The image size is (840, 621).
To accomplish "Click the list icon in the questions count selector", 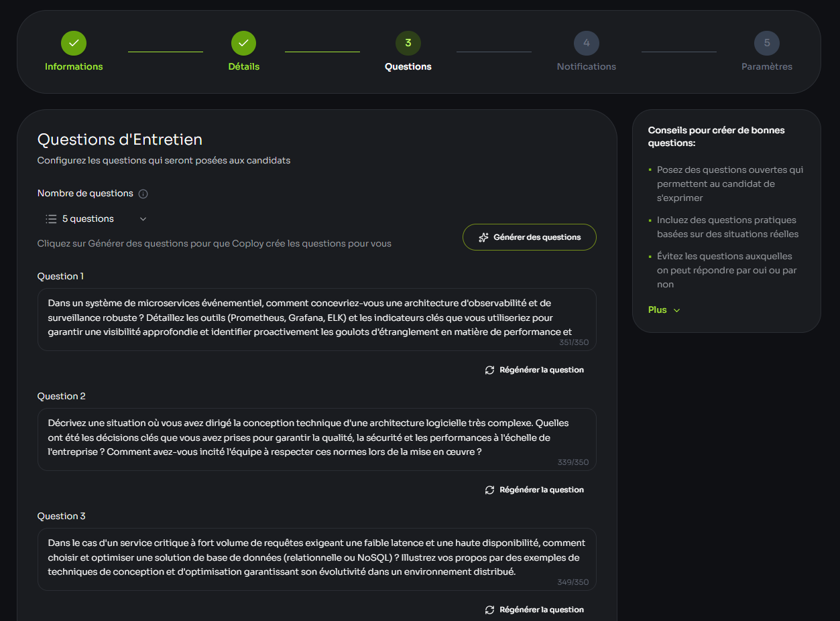I will (50, 218).
